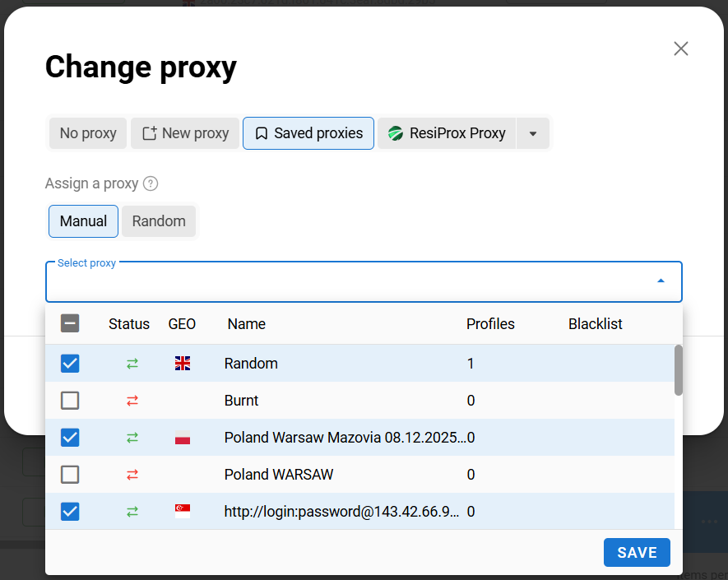The width and height of the screenshot is (728, 580).
Task: Click profiles count 1 for Random
Action: (x=471, y=363)
